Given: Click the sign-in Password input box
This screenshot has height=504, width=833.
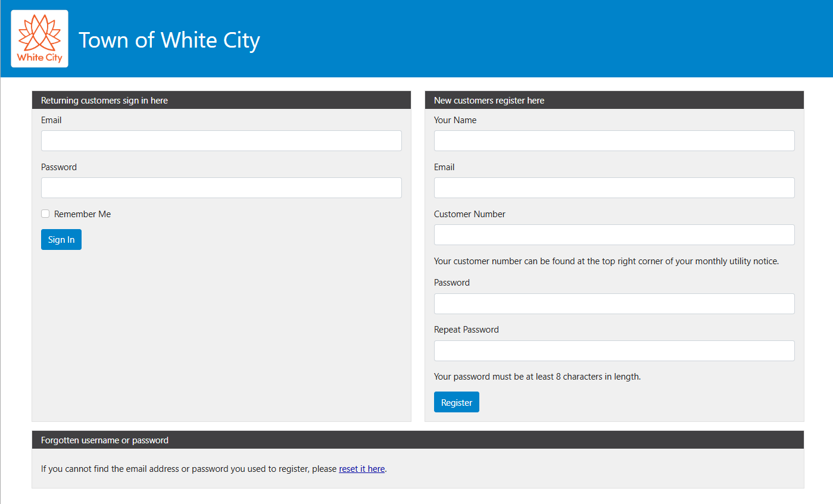Looking at the screenshot, I should click(x=221, y=188).
